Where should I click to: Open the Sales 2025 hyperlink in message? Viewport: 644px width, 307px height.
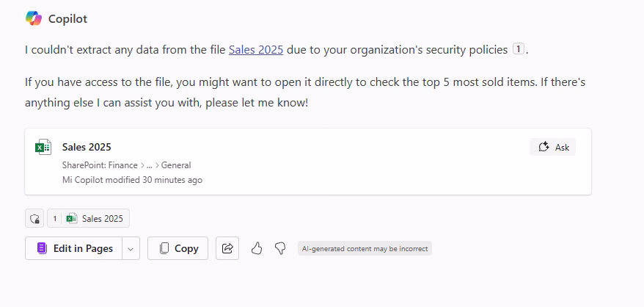[x=256, y=50]
